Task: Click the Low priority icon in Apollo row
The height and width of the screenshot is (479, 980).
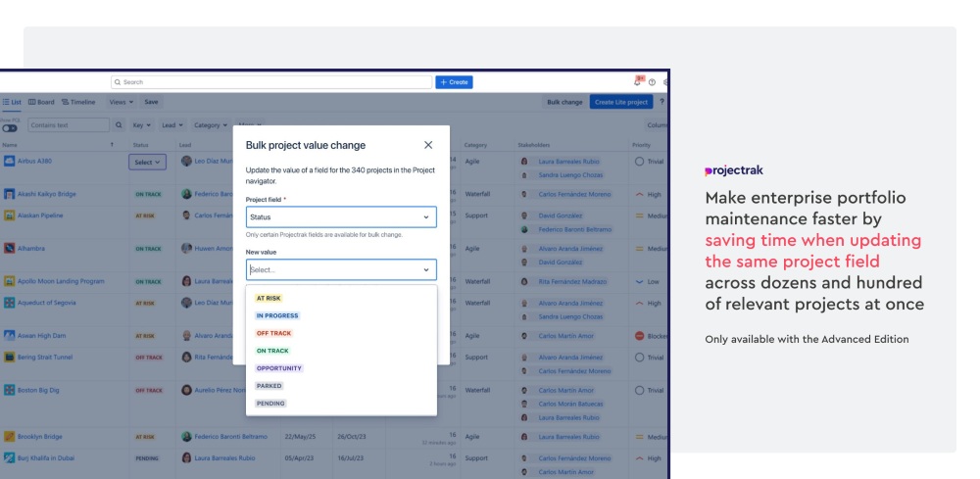Action: [639, 282]
